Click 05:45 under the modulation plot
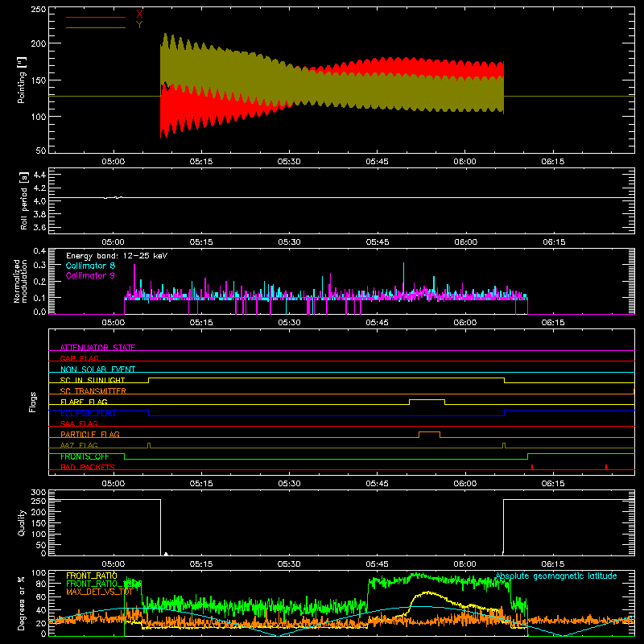Screen dimensions: 644x644 tap(377, 323)
